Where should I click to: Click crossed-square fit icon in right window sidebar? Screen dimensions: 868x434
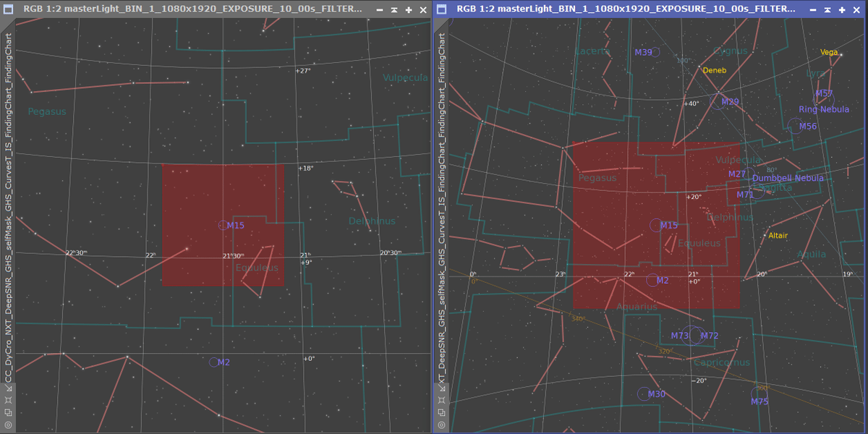[x=441, y=400]
